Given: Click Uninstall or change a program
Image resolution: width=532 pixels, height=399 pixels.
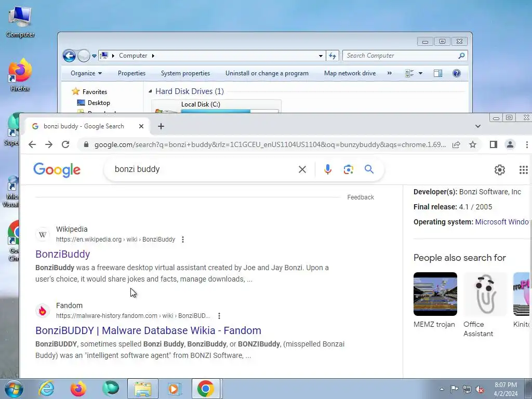Looking at the screenshot, I should point(267,73).
